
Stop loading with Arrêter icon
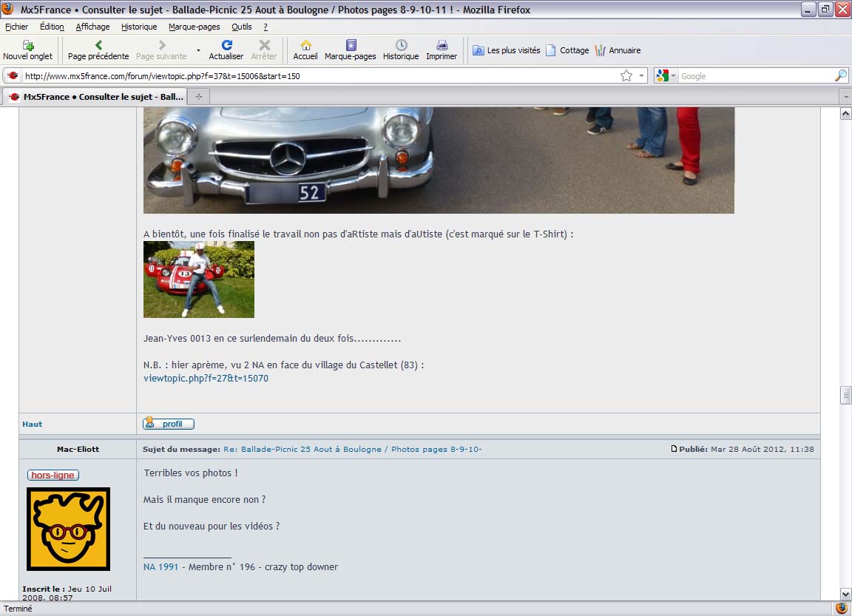[264, 45]
